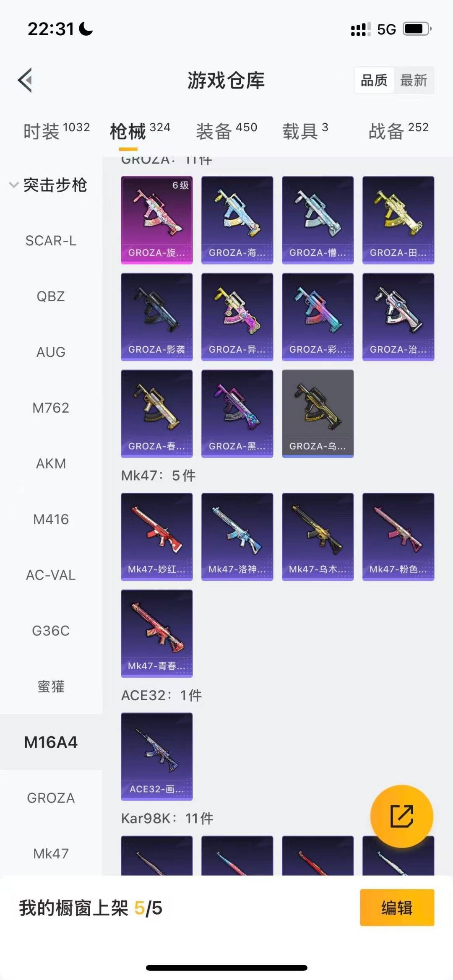This screenshot has width=453, height=980.
Task: Select the GROZA-影袭 skin card
Action: pos(157,317)
